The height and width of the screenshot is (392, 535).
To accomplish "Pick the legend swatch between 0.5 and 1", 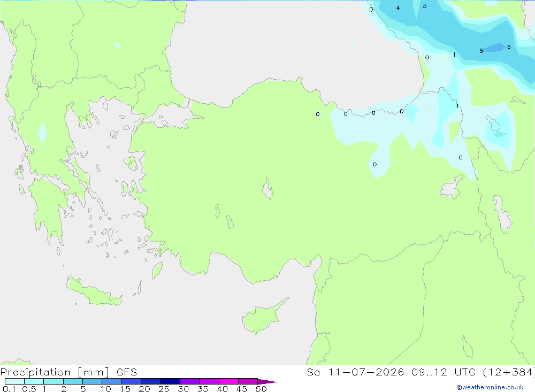I will [x=34, y=381].
